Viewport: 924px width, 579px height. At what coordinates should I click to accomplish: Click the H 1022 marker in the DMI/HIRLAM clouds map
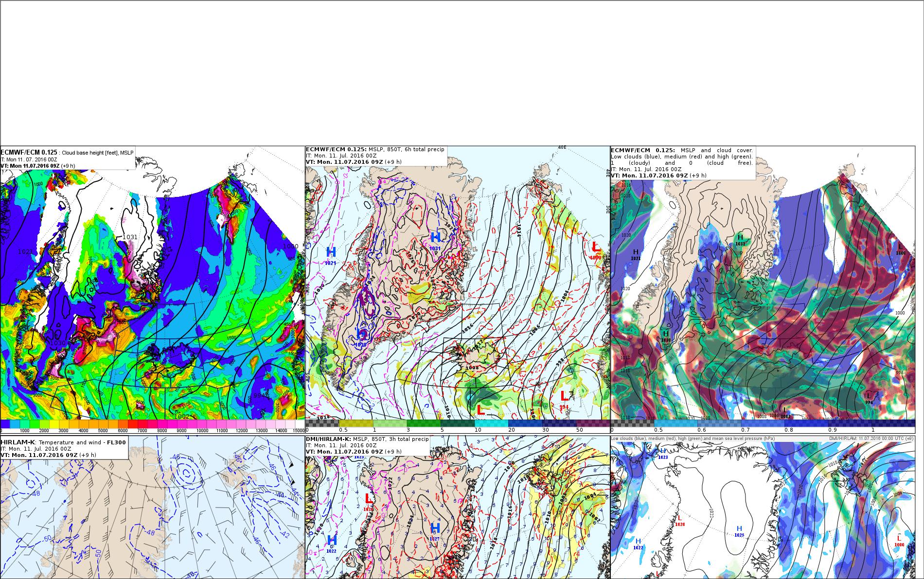tap(638, 544)
